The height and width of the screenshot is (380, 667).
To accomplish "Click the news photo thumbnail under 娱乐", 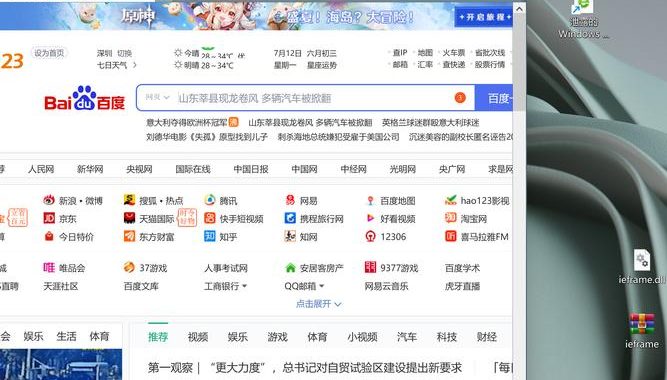I will [61, 364].
